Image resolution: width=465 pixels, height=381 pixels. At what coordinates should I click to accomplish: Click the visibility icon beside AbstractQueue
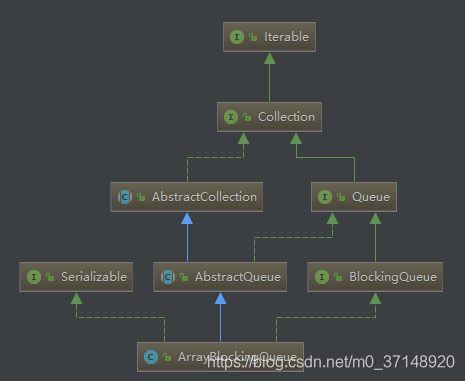click(x=184, y=277)
